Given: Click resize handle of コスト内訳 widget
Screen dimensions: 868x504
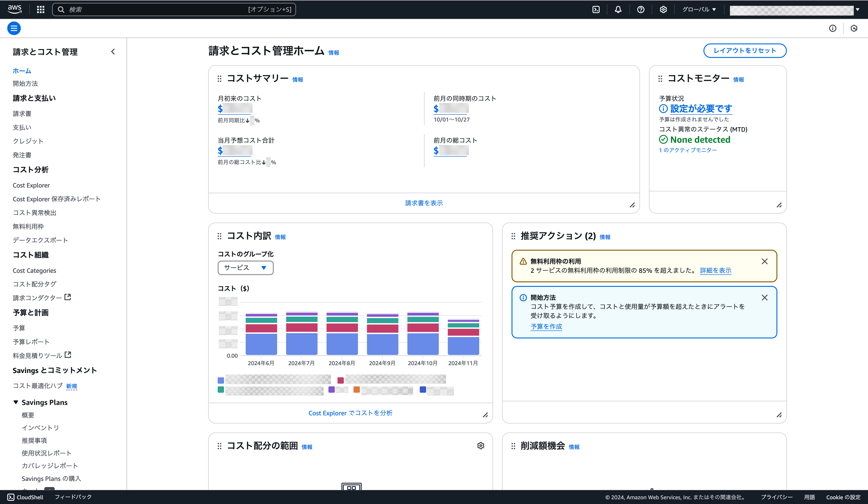Looking at the screenshot, I should (x=485, y=415).
